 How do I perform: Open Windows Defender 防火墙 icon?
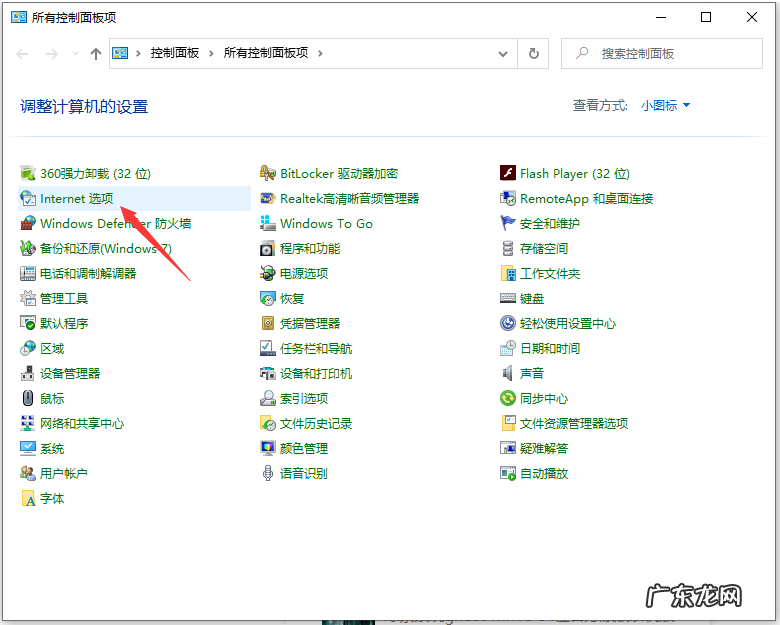[x=28, y=223]
